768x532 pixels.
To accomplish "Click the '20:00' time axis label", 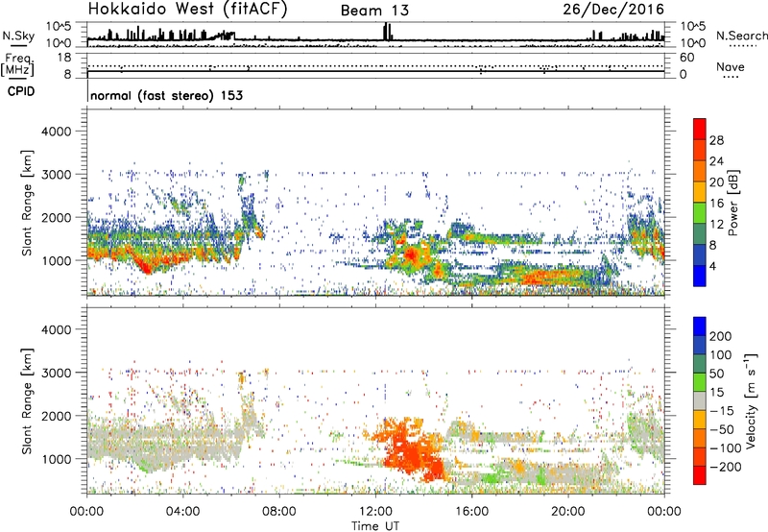I will pos(567,512).
